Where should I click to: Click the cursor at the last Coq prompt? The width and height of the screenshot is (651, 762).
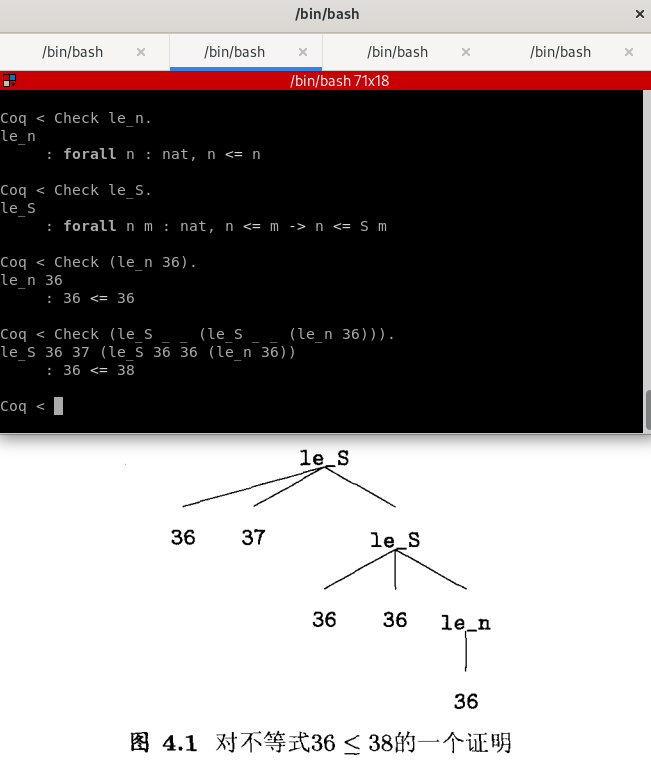[x=58, y=406]
